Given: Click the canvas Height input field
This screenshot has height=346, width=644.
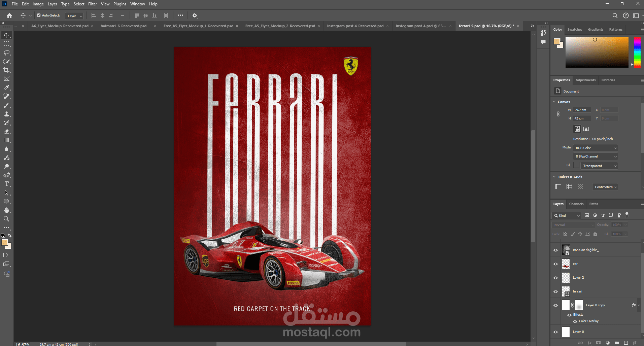Looking at the screenshot, I should pos(582,118).
